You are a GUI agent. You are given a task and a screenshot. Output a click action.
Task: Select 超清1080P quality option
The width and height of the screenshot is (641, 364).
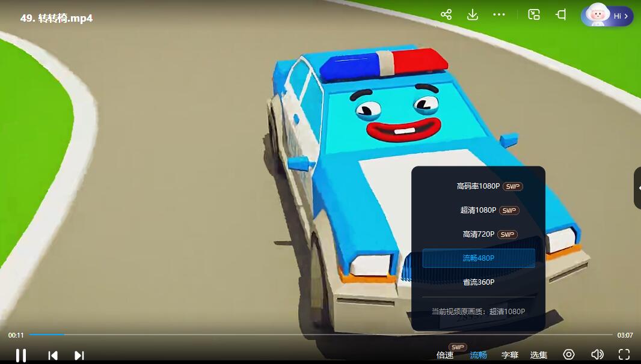point(478,210)
